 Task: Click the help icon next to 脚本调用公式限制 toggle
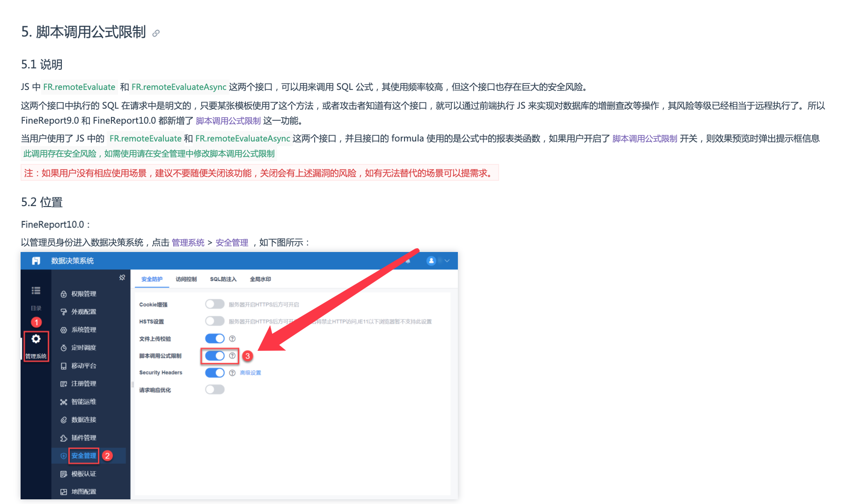point(232,356)
